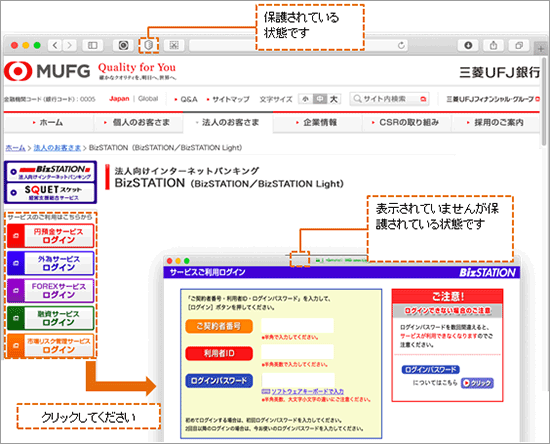This screenshot has height=444, width=550.
Task: Add a new tab with plus button
Action: point(541,49)
